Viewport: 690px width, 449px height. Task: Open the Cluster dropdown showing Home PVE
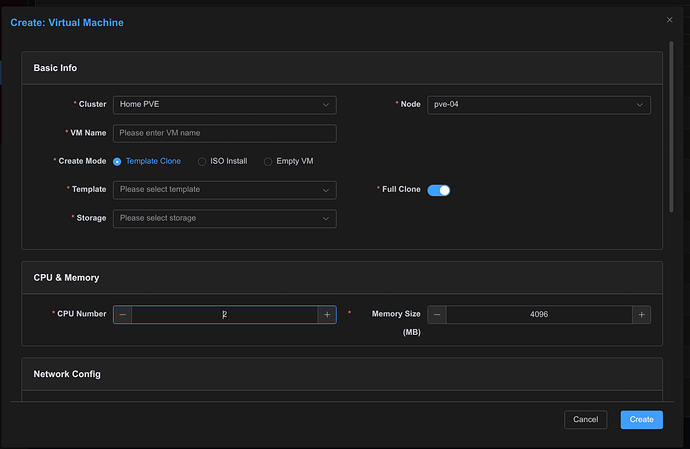(224, 105)
